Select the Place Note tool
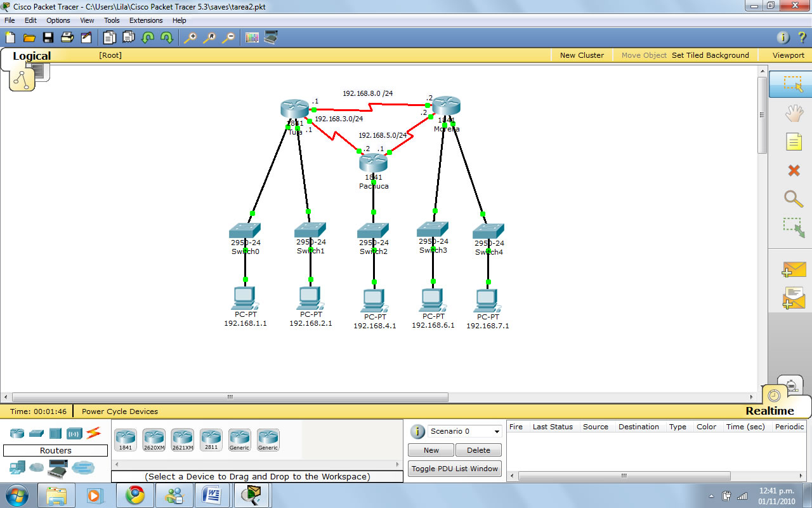 click(x=794, y=142)
